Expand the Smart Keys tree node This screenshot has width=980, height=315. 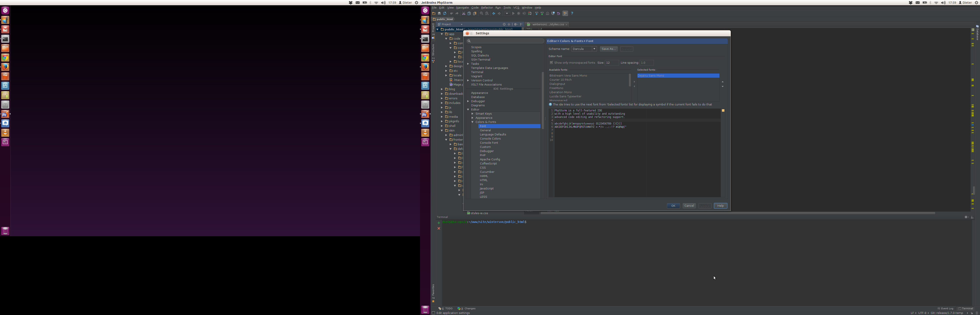(x=472, y=114)
